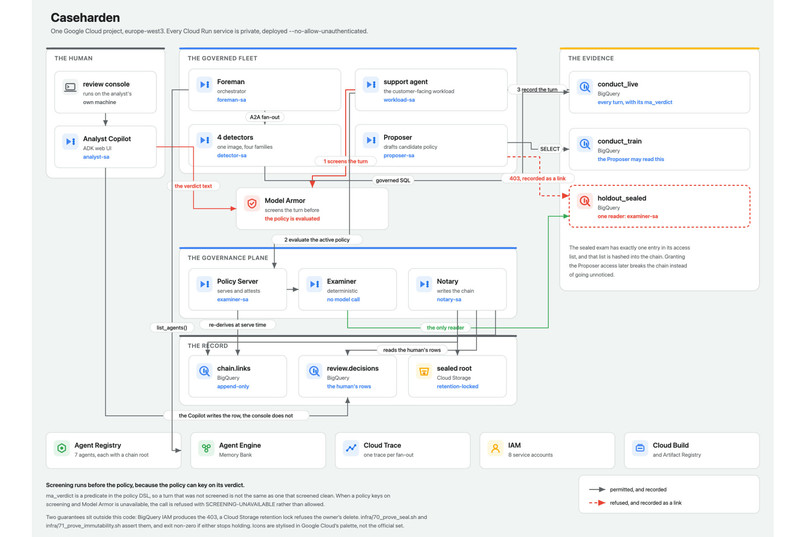This screenshot has height=537, width=806.
Task: Click the conduct_train BigQuery icon
Action: pyautogui.click(x=585, y=144)
